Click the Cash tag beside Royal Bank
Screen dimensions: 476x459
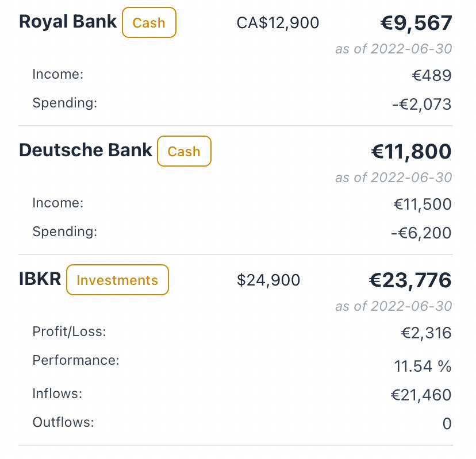pos(149,23)
